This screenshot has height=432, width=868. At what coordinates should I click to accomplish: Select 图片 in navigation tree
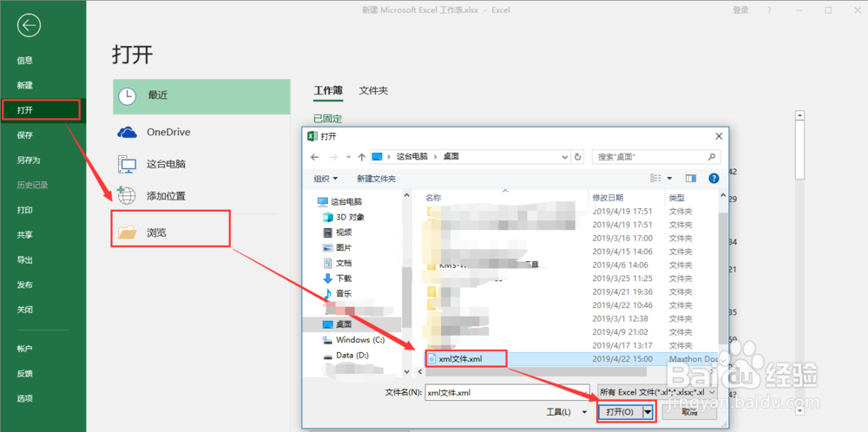click(337, 247)
